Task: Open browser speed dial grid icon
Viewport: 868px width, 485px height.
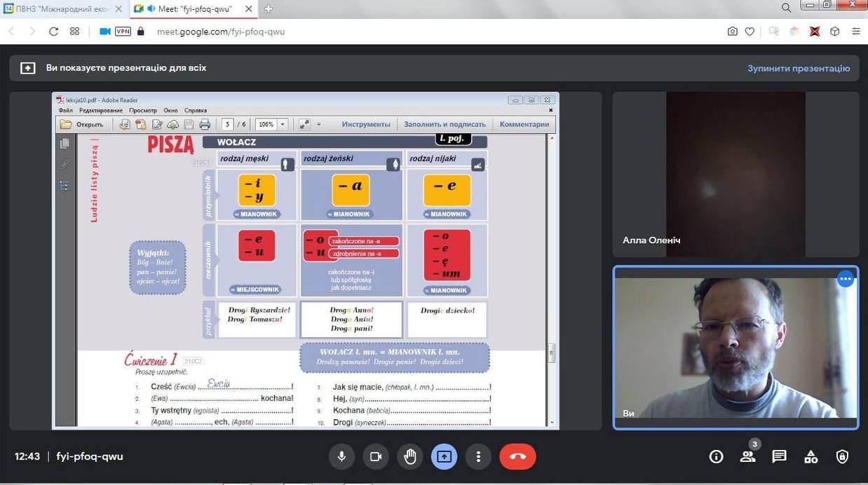Action: pyautogui.click(x=74, y=32)
